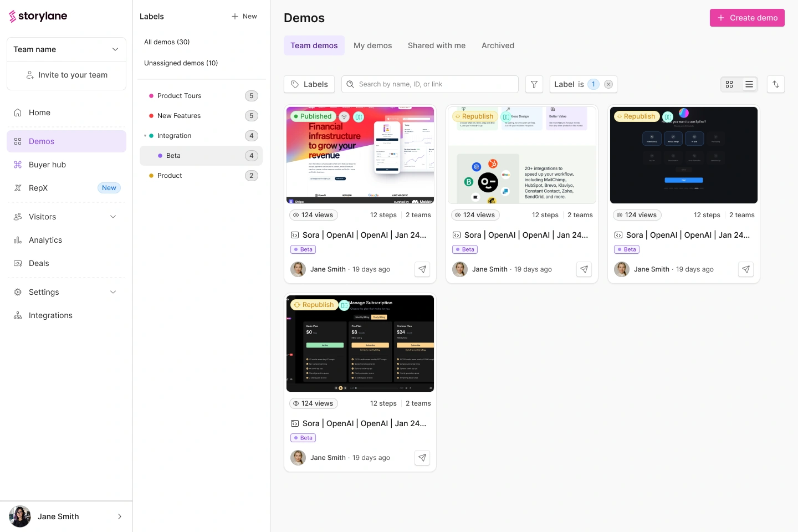The image size is (798, 532).
Task: Click 124 views on the Spline card
Action: pos(637,215)
